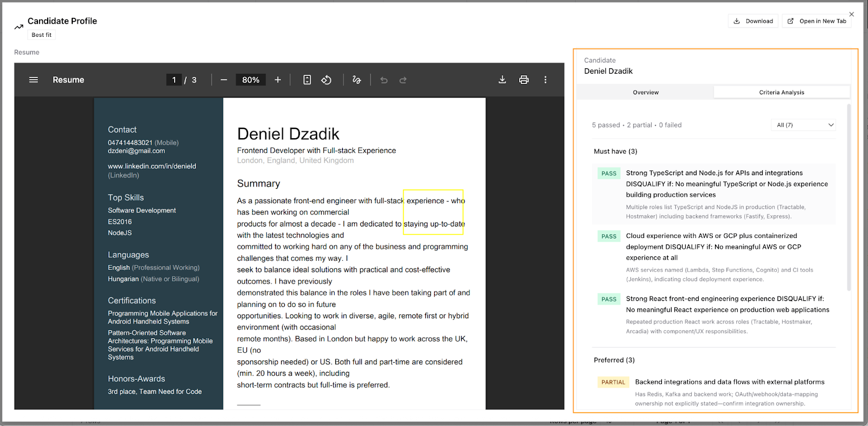Redo the last annotation
This screenshot has height=426, width=868.
[403, 80]
